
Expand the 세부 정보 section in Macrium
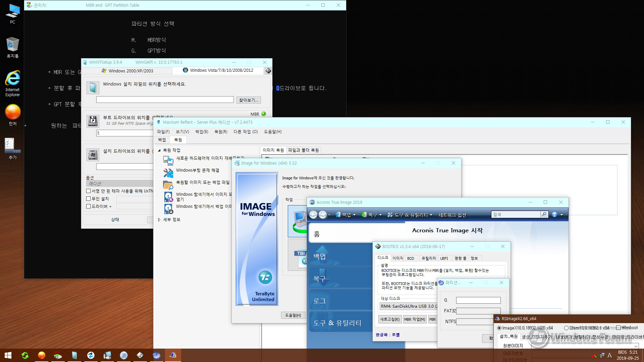point(159,220)
